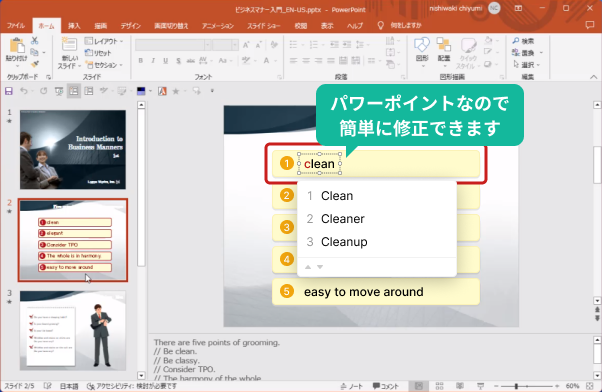Switch to Slide Sorter view in status bar
The height and width of the screenshot is (392, 602).
440,386
